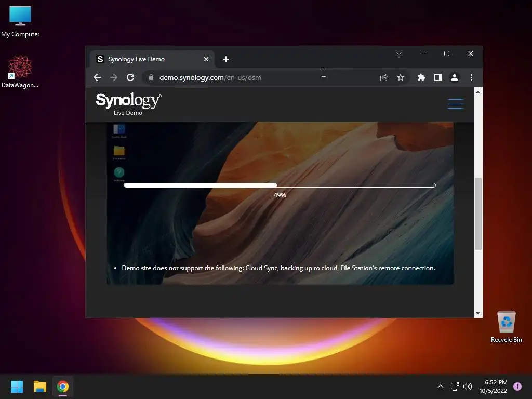Screen dimensions: 532x399
Task: Reload the Synology demo page
Action: (x=130, y=78)
